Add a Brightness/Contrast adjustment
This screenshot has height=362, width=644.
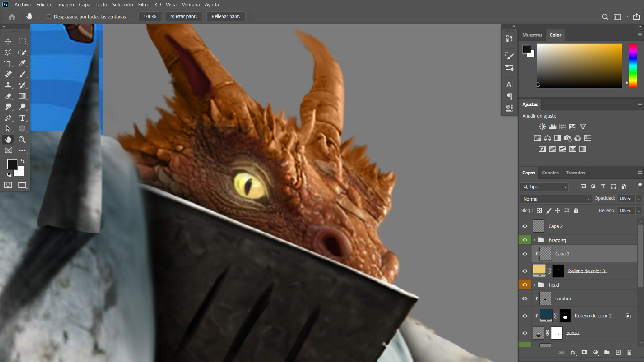pos(542,127)
